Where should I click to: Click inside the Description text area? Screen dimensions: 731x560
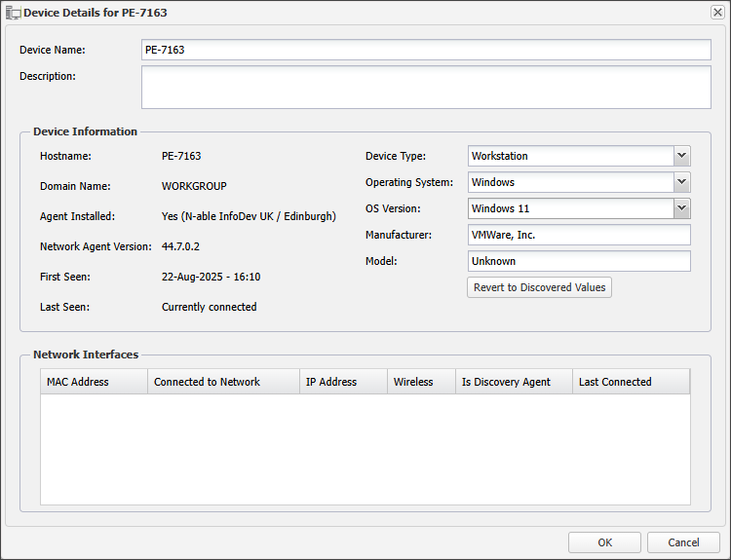[x=426, y=87]
